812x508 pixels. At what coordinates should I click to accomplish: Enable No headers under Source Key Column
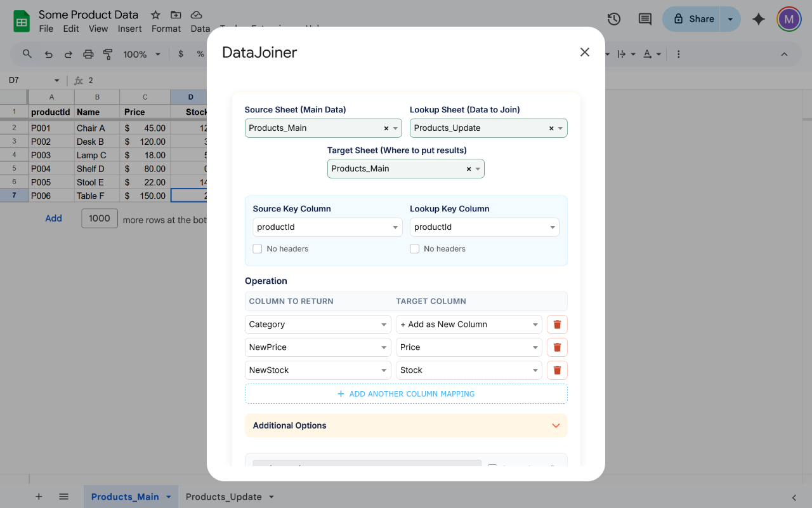(x=258, y=249)
